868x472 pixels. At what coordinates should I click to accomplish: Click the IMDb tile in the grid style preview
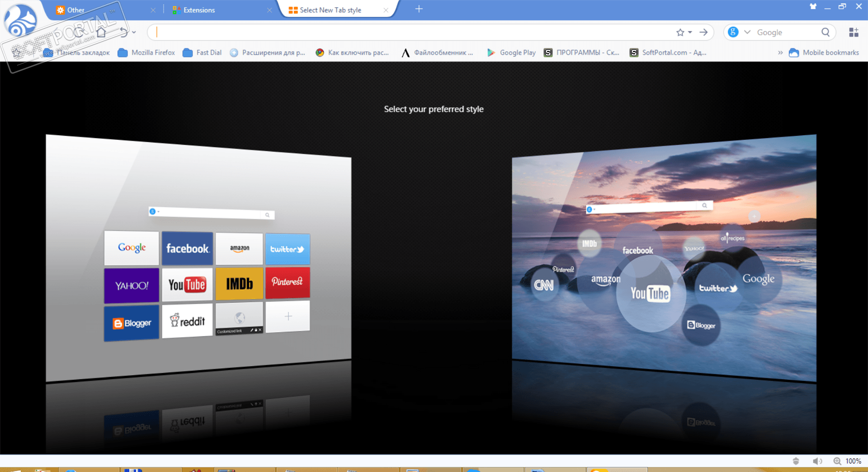click(x=239, y=284)
